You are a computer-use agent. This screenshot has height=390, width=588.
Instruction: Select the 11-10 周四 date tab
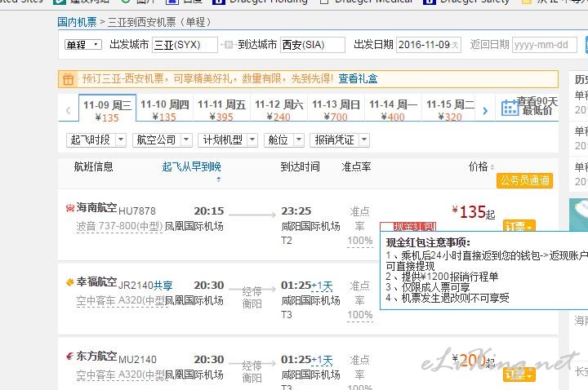(164, 110)
